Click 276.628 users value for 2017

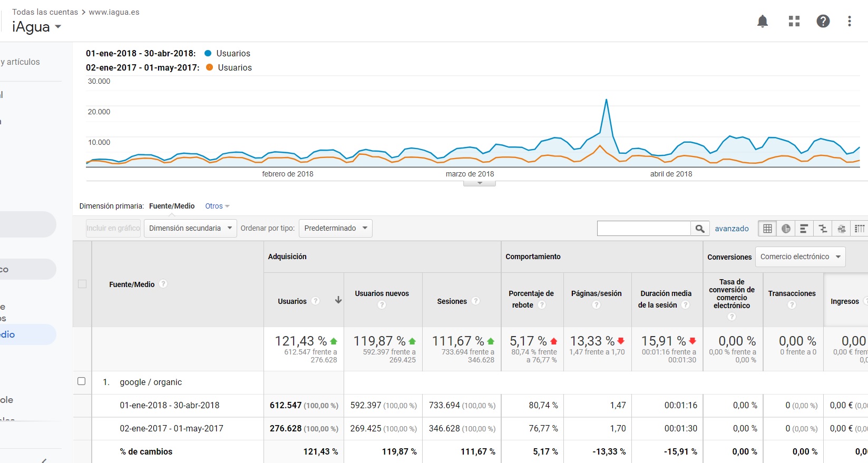[x=286, y=428]
